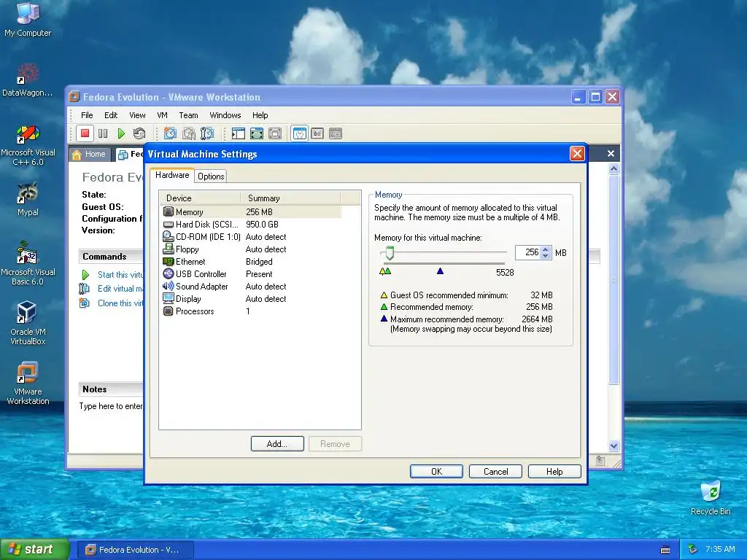Select the Display device row

click(x=252, y=298)
